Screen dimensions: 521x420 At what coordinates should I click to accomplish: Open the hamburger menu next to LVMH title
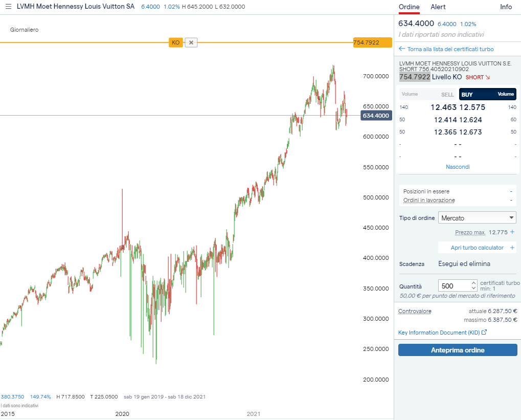coord(8,7)
